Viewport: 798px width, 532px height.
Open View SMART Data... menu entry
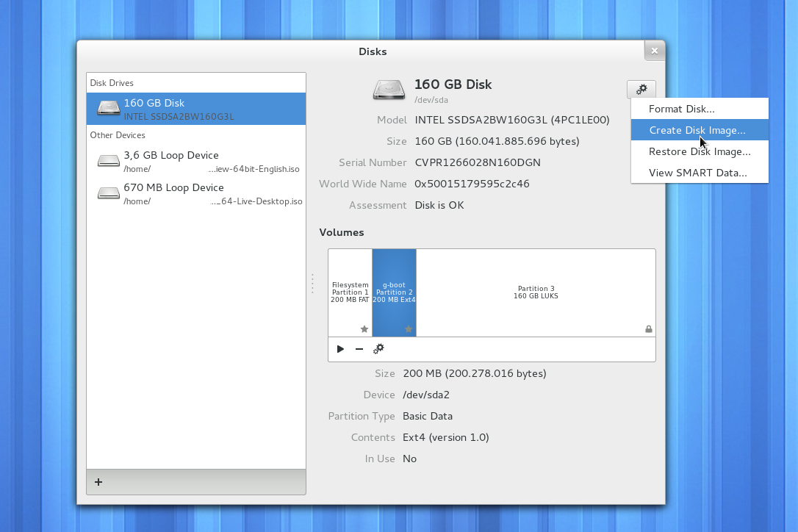700,173
